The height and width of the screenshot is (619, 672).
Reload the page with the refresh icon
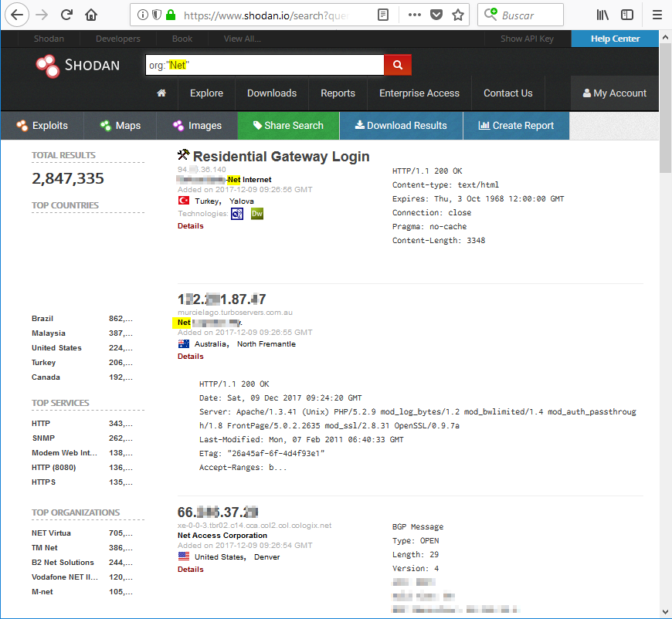66,15
